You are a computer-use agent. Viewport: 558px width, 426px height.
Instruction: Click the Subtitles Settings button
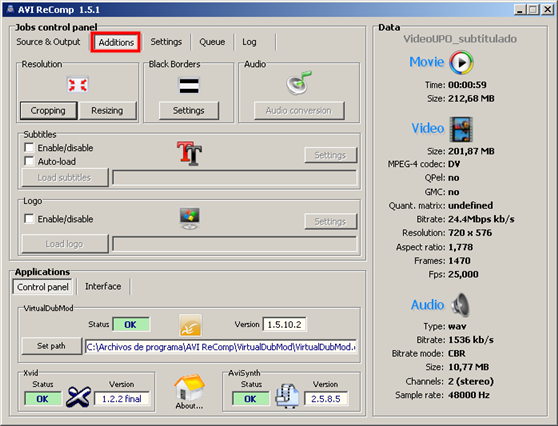tap(331, 155)
